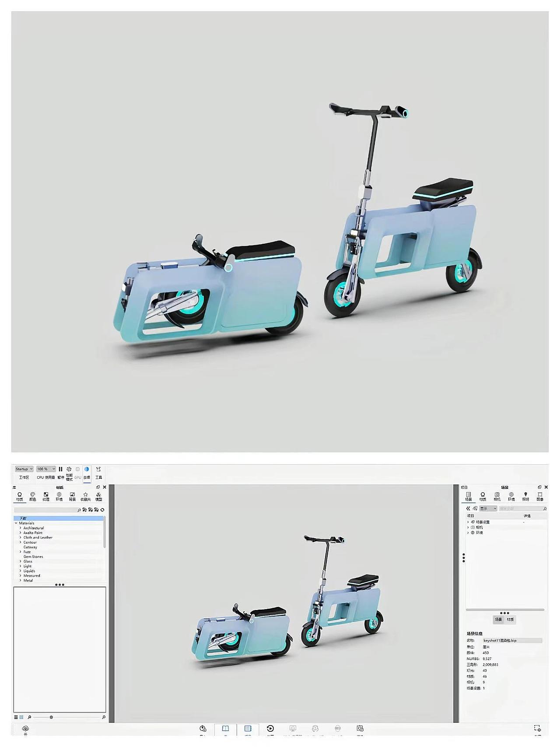Viewport: 560px width, 747px height.
Task: Select the Metal folder
Action: pos(28,581)
